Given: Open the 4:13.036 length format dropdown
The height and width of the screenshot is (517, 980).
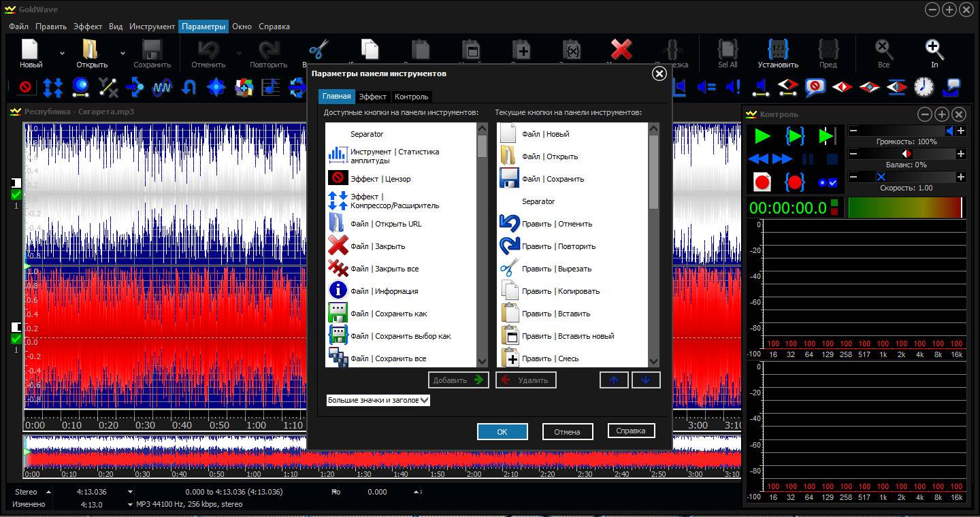Looking at the screenshot, I should click(130, 492).
